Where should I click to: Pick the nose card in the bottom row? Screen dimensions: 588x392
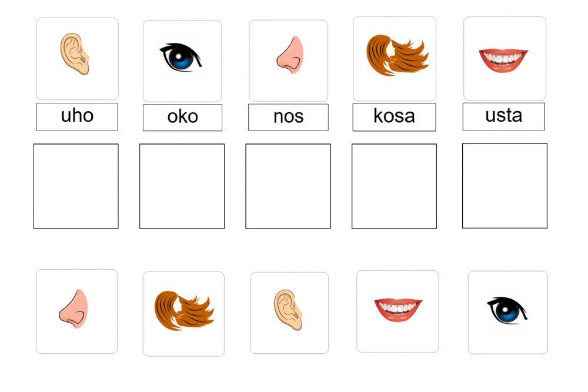pyautogui.click(x=76, y=311)
